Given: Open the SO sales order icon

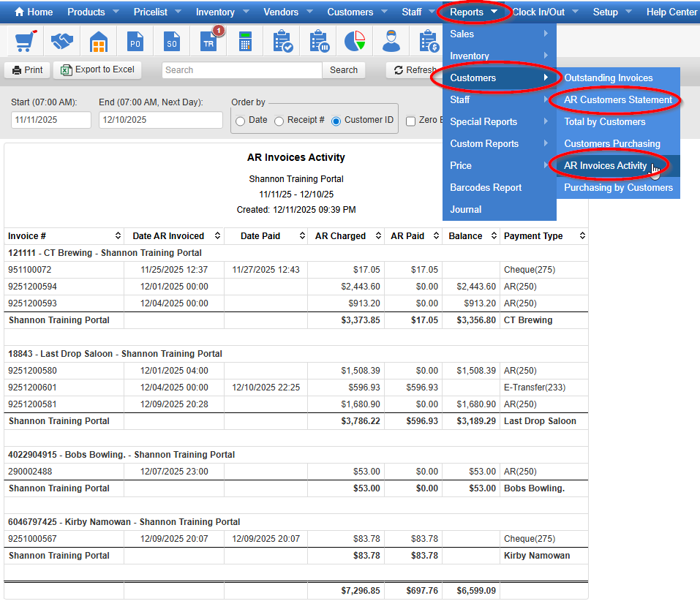Looking at the screenshot, I should [172, 41].
